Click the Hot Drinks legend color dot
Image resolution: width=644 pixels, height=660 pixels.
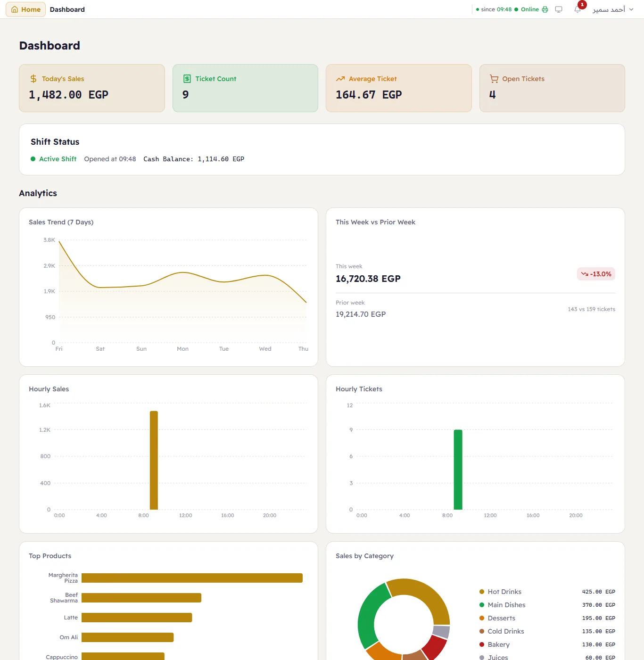click(482, 592)
